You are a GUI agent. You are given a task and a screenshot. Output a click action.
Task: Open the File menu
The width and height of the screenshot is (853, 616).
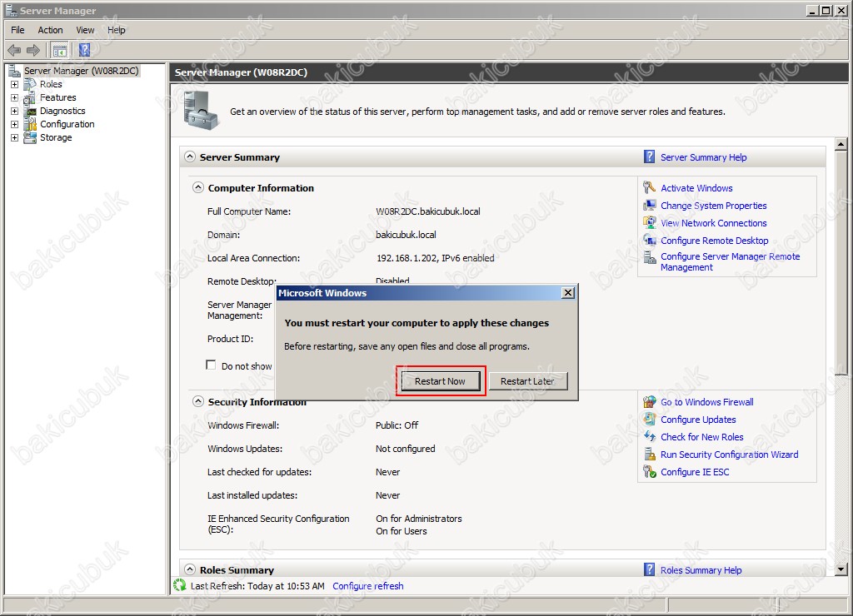[x=18, y=30]
